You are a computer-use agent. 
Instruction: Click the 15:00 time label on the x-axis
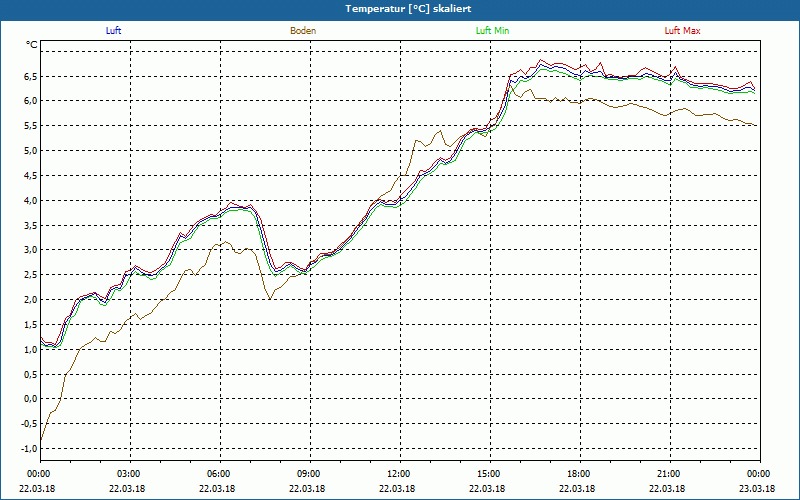point(490,474)
